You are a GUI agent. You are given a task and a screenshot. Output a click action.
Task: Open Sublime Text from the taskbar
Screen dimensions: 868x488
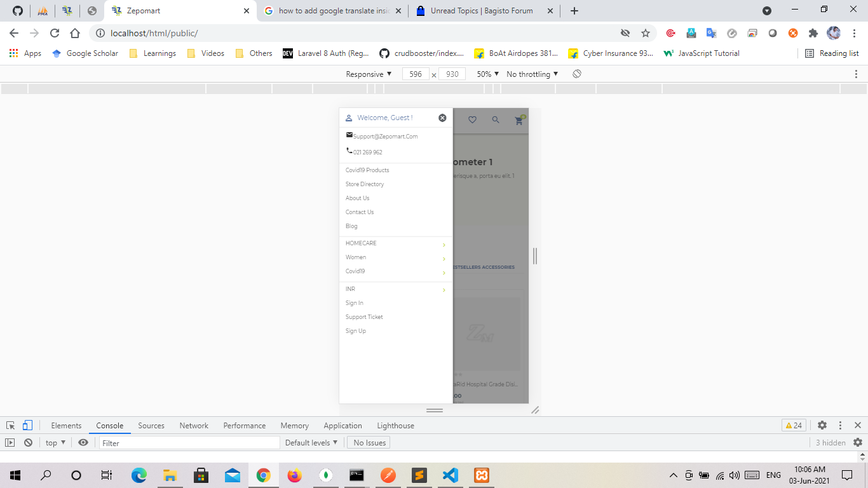point(419,475)
